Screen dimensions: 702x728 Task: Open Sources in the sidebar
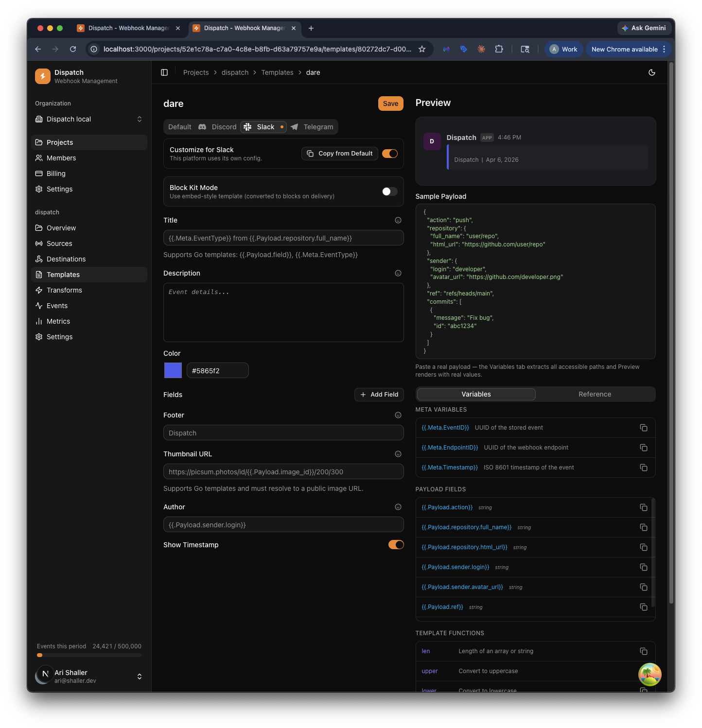coord(89,243)
